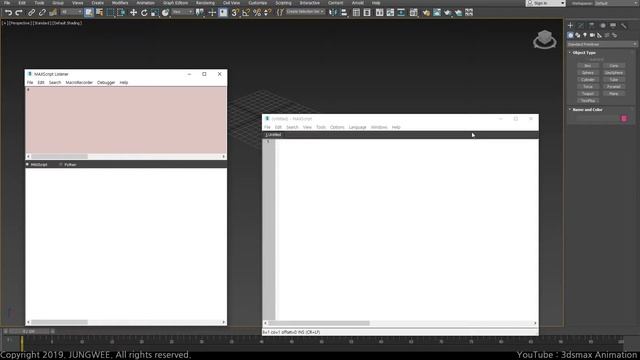640x360 pixels.
Task: Click the ViewCube in the viewport
Action: pyautogui.click(x=544, y=39)
